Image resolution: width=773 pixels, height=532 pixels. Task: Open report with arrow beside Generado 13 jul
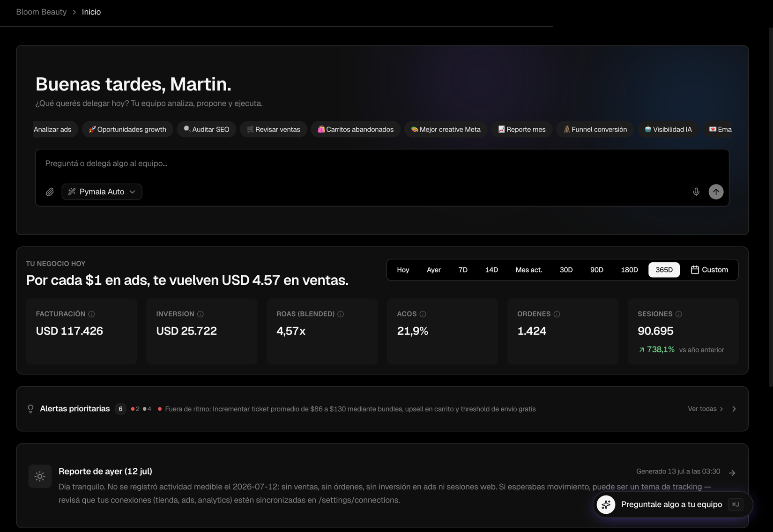click(732, 473)
